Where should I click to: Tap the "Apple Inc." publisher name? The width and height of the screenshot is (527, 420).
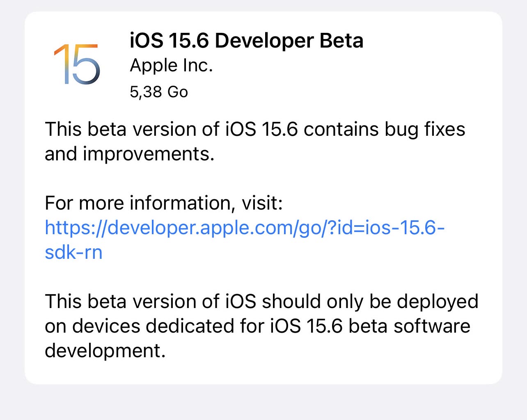coord(171,66)
